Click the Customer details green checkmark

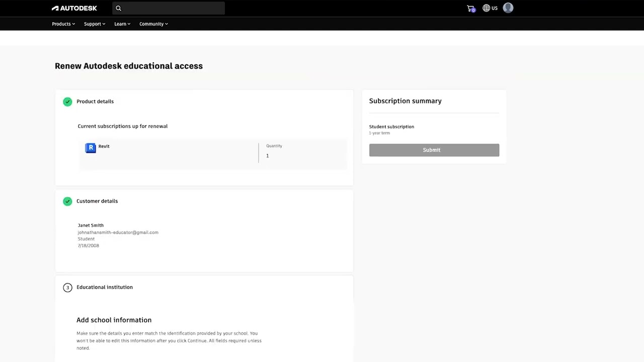[x=67, y=201]
